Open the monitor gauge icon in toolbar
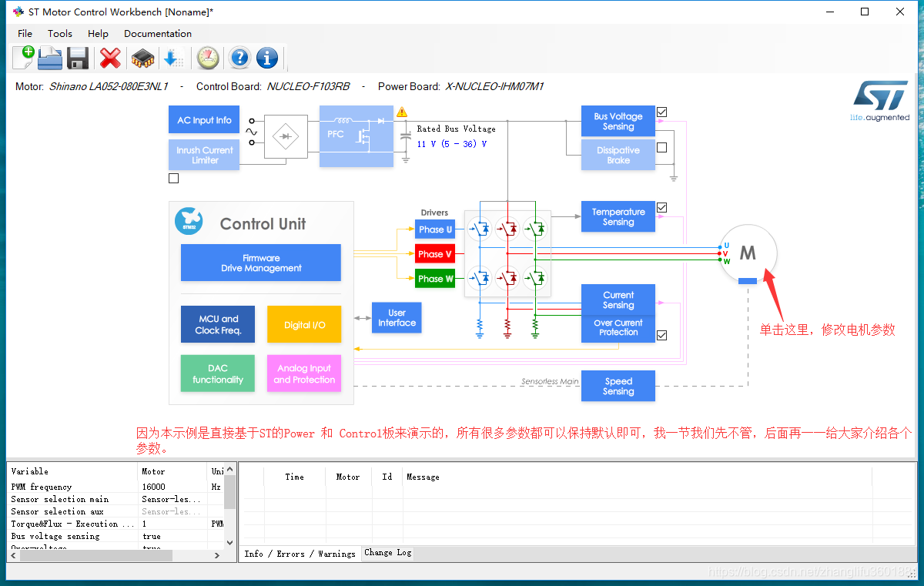 pos(208,58)
